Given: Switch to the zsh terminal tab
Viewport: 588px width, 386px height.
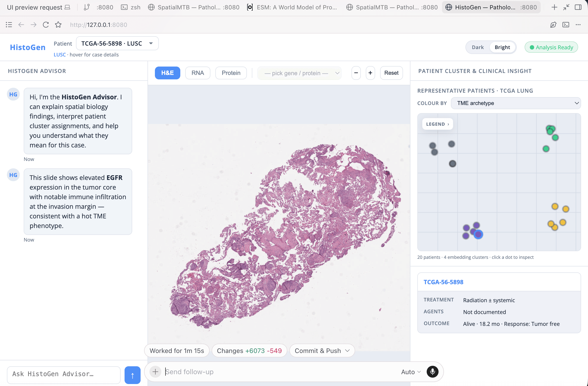Looking at the screenshot, I should pos(131,7).
